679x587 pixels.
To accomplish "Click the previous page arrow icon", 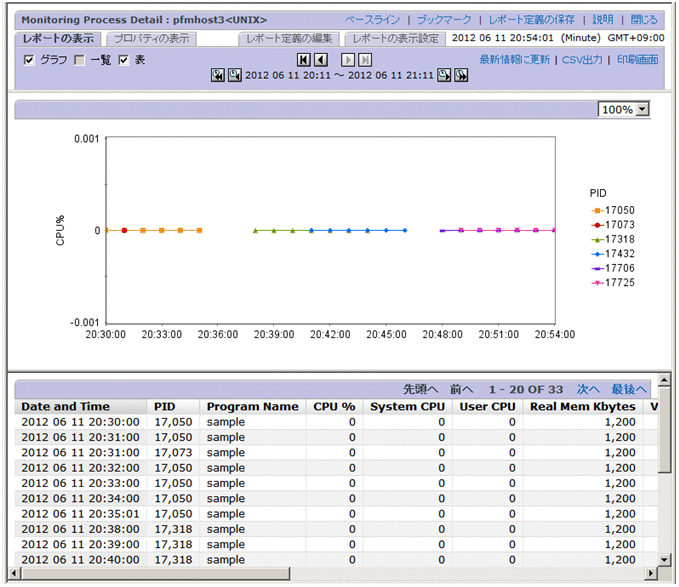I will [320, 60].
